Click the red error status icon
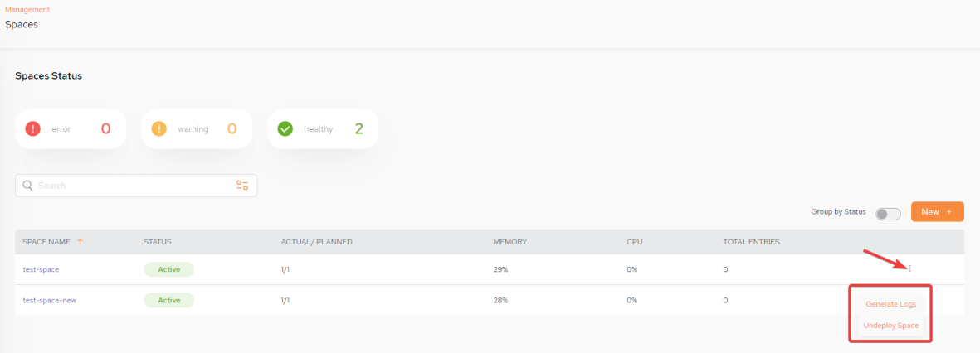980x353 pixels. 32,129
